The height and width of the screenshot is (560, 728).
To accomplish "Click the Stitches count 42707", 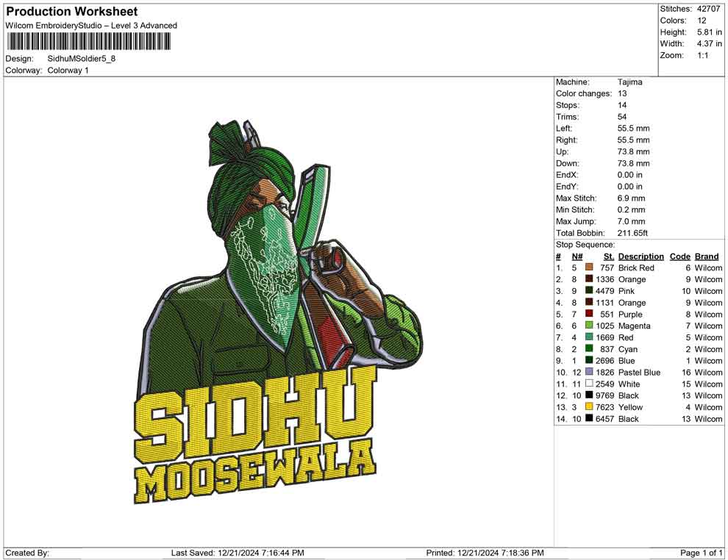I will pos(708,9).
